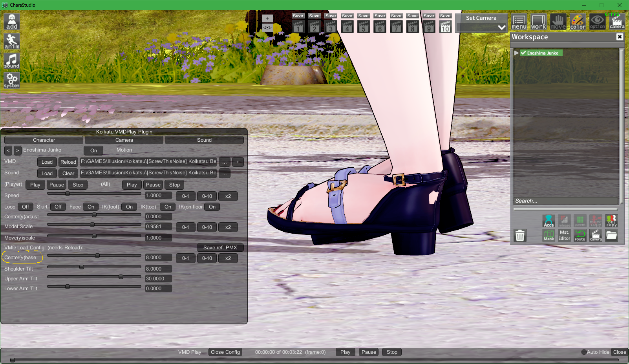Browse Sound file with ... button
The width and height of the screenshot is (629, 364).
224,173
